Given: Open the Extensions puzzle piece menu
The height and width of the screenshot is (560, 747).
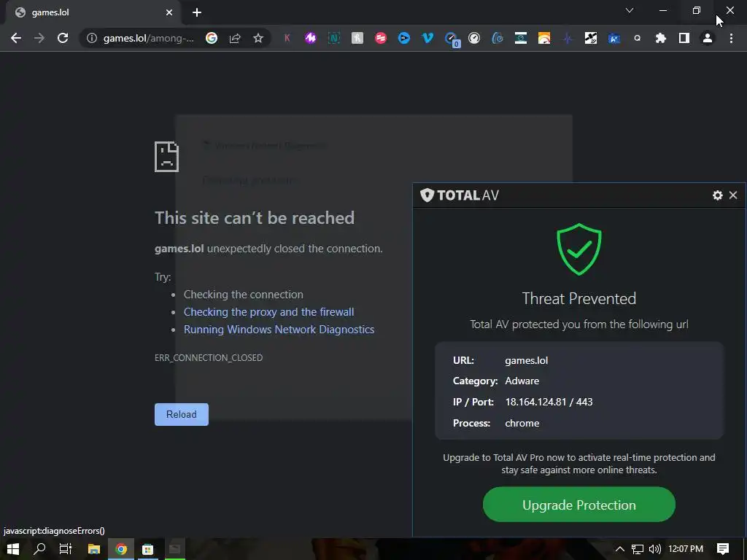Looking at the screenshot, I should [661, 38].
